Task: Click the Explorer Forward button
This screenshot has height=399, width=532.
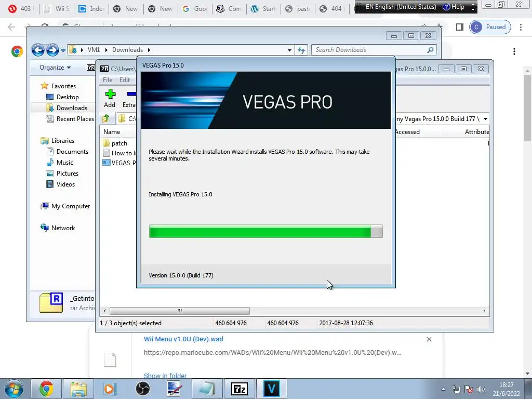Action: point(52,50)
